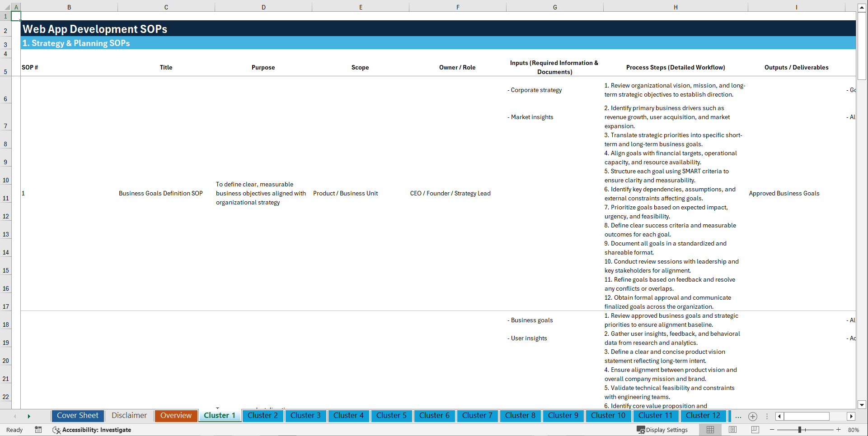Open the macro recording indicator near Ready
The width and height of the screenshot is (868, 436).
tap(38, 430)
